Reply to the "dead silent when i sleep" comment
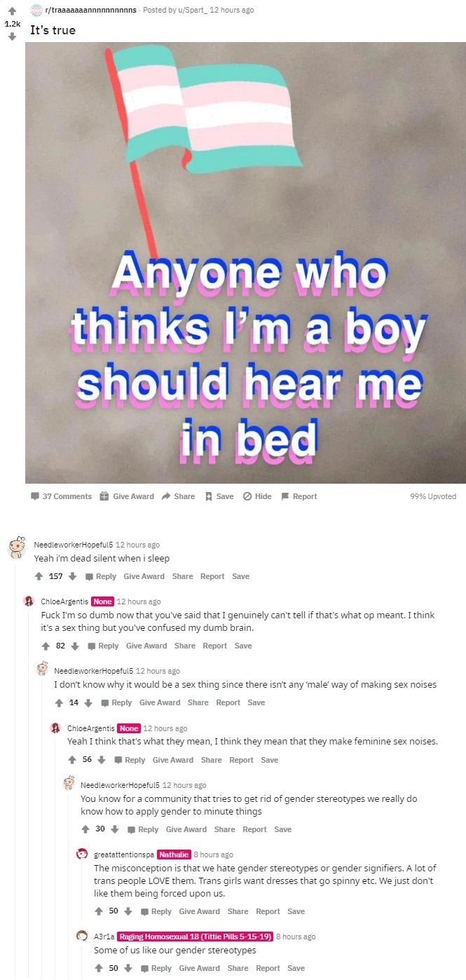Image resolution: width=466 pixels, height=980 pixels. point(101,576)
